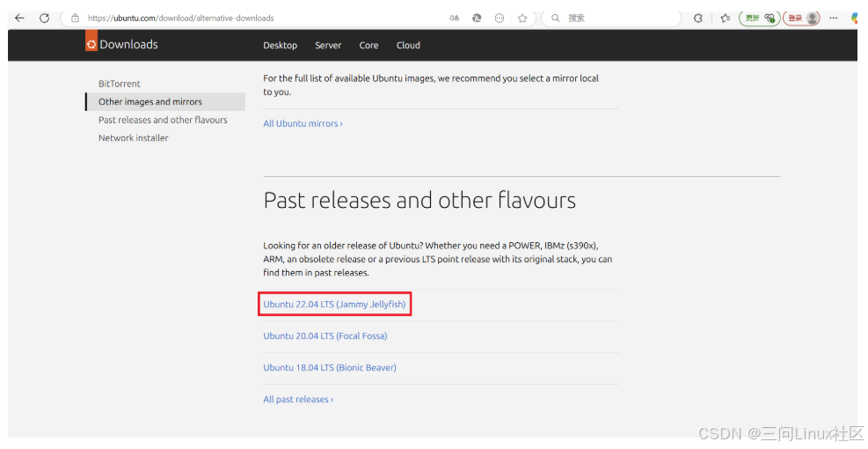
Task: Follow the All Ubuntu mirrors link
Action: coord(303,123)
